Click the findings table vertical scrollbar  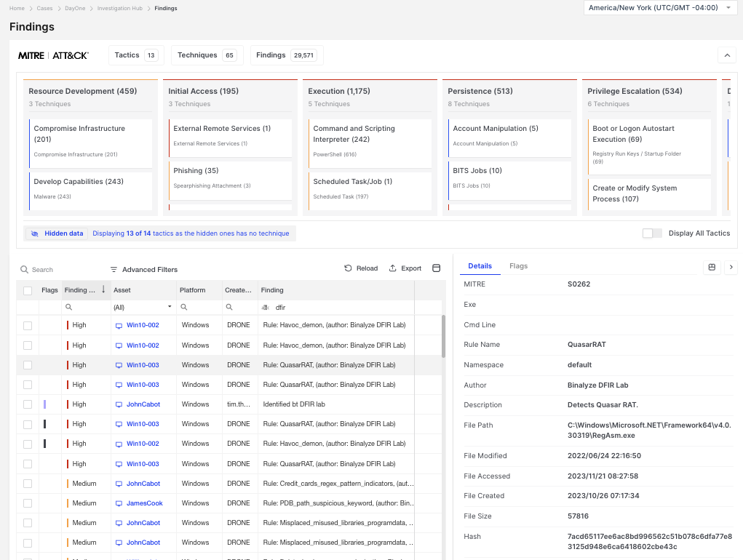[442, 337]
